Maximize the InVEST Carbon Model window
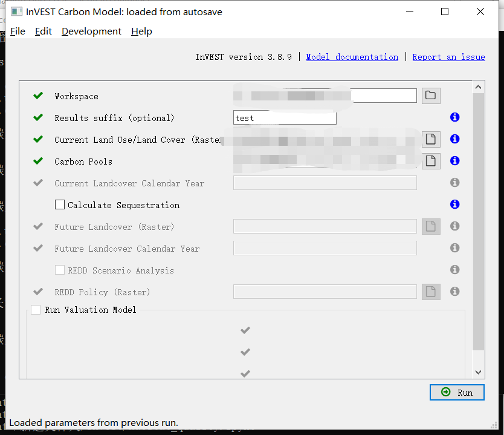 pyautogui.click(x=445, y=11)
